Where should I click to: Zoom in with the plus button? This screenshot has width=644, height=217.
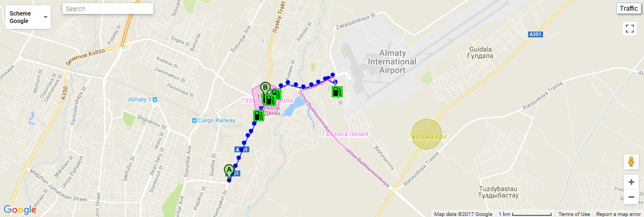631,182
